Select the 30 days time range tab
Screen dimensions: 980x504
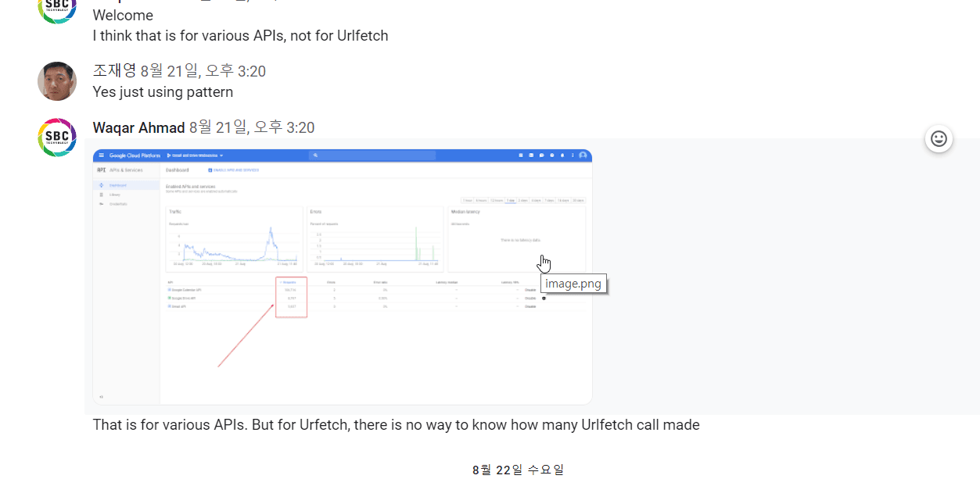coord(578,201)
